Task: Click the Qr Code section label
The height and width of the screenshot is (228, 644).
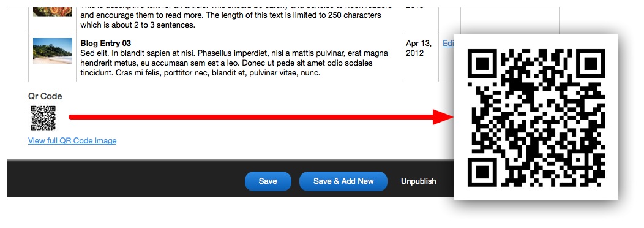Action: tap(45, 96)
